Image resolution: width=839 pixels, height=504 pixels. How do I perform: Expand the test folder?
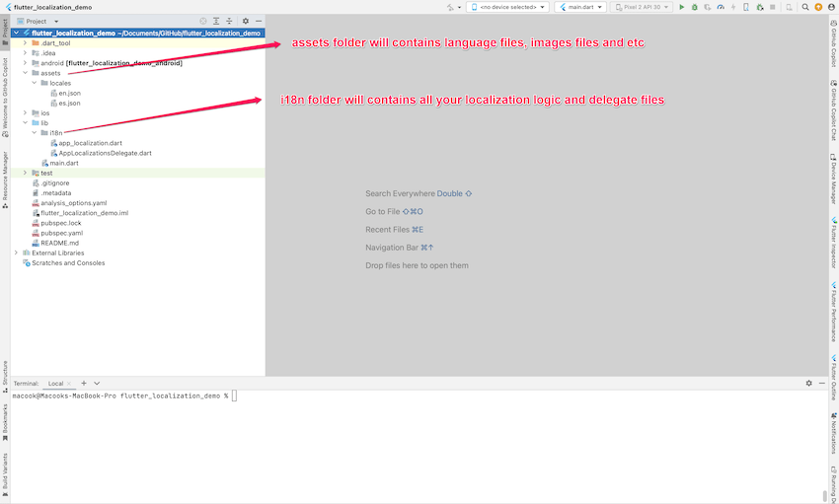(x=25, y=173)
